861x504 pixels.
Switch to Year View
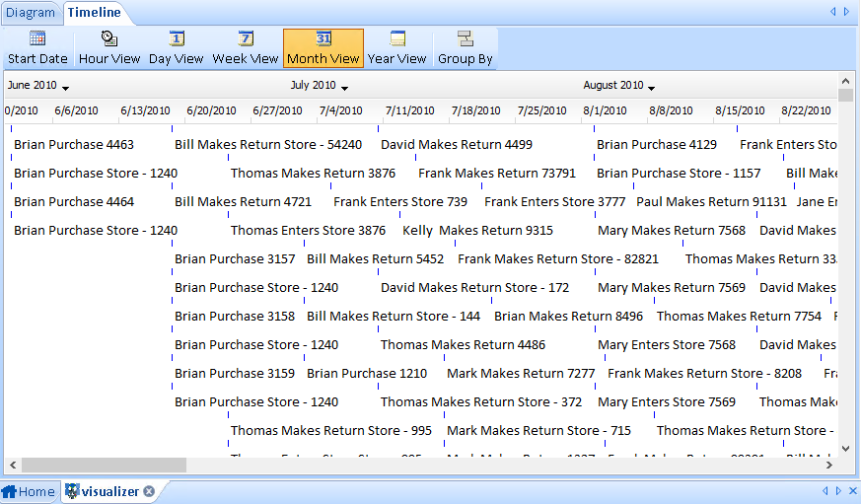396,39
